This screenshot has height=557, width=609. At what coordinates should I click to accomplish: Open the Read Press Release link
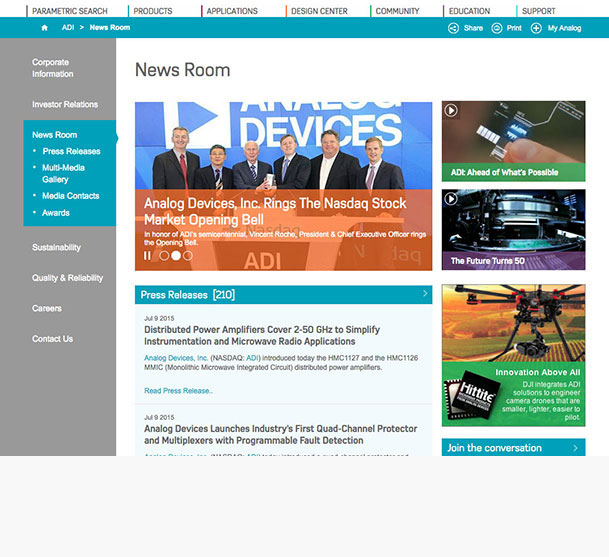[x=178, y=391]
